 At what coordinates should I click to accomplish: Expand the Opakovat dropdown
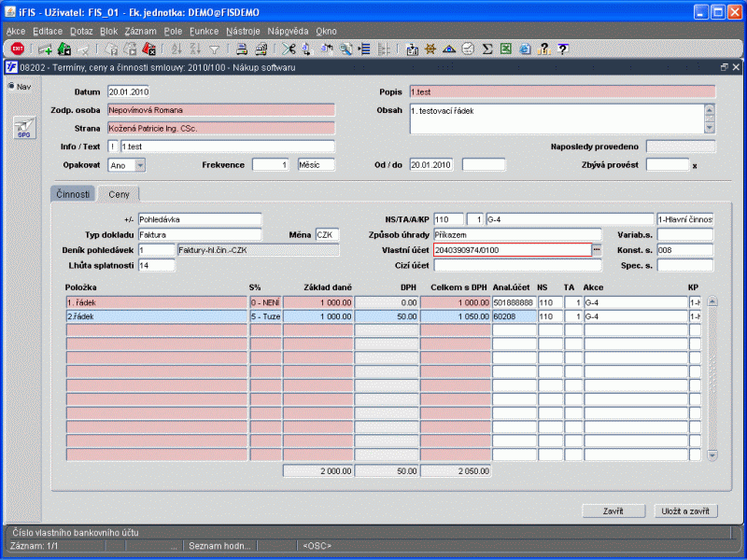pyautogui.click(x=140, y=165)
